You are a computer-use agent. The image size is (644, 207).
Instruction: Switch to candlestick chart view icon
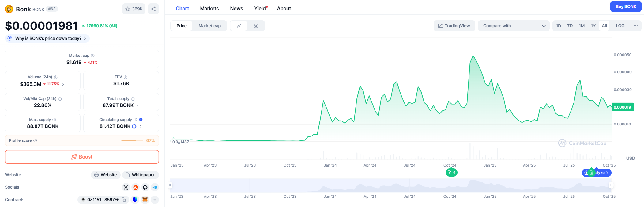pyautogui.click(x=256, y=26)
